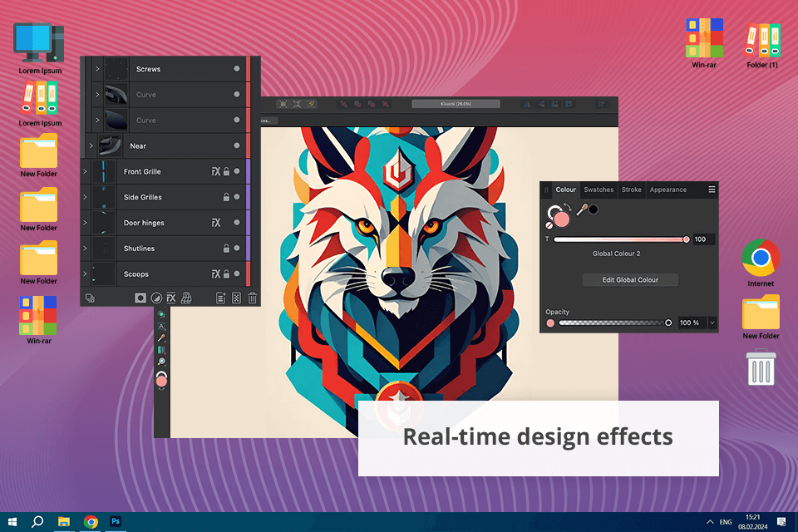The image size is (798, 532).
Task: Click the alignment icon at toolbar's far right
Action: 602,104
